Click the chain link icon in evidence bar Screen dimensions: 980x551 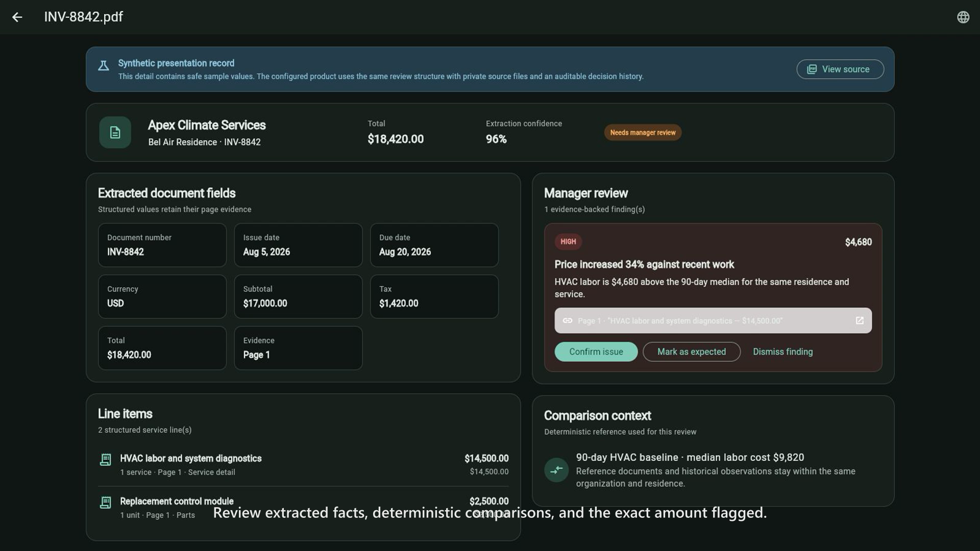pyautogui.click(x=567, y=321)
